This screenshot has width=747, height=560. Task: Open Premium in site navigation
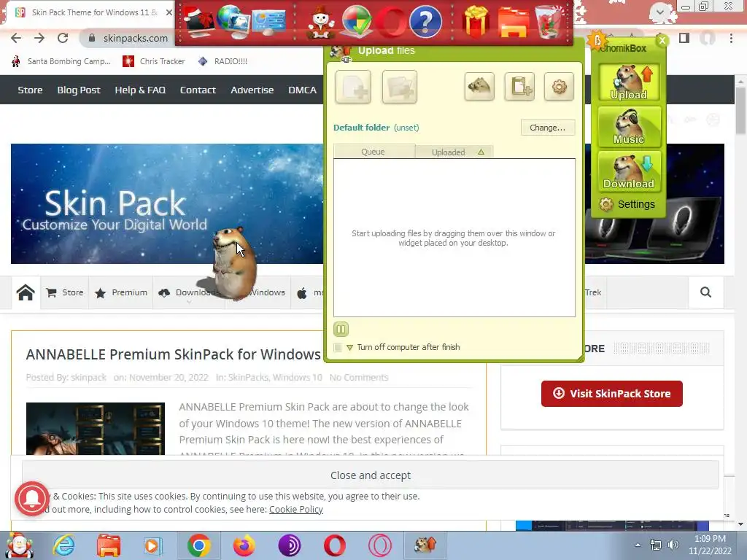click(x=121, y=292)
